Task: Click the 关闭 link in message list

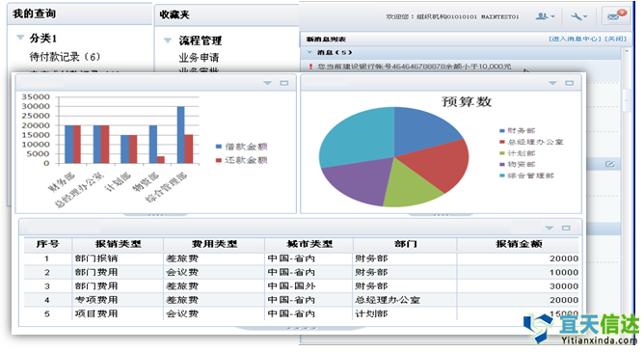Action: coord(616,39)
